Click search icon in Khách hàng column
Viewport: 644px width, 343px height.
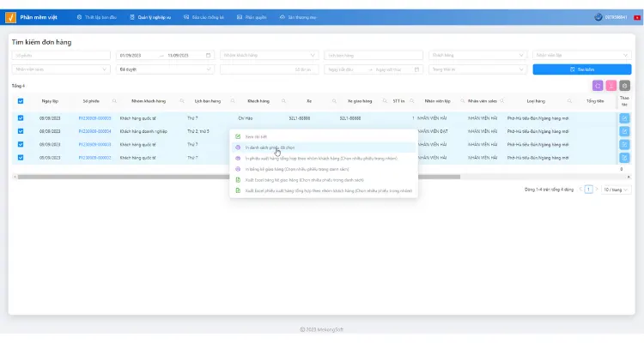[x=283, y=101]
